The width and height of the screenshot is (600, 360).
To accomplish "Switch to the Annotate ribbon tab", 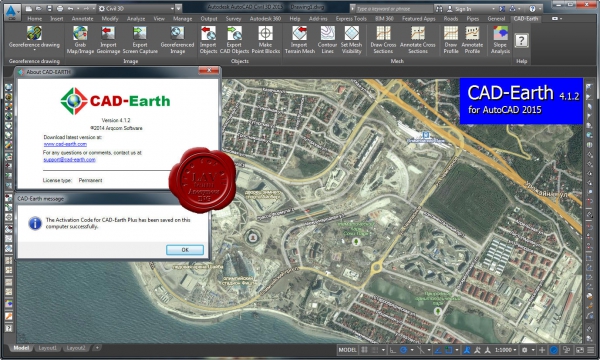I will point(82,18).
